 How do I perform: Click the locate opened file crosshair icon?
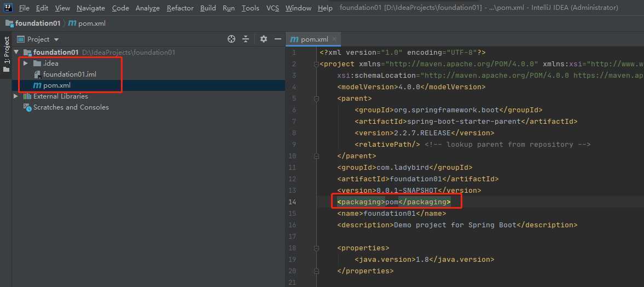pos(231,39)
